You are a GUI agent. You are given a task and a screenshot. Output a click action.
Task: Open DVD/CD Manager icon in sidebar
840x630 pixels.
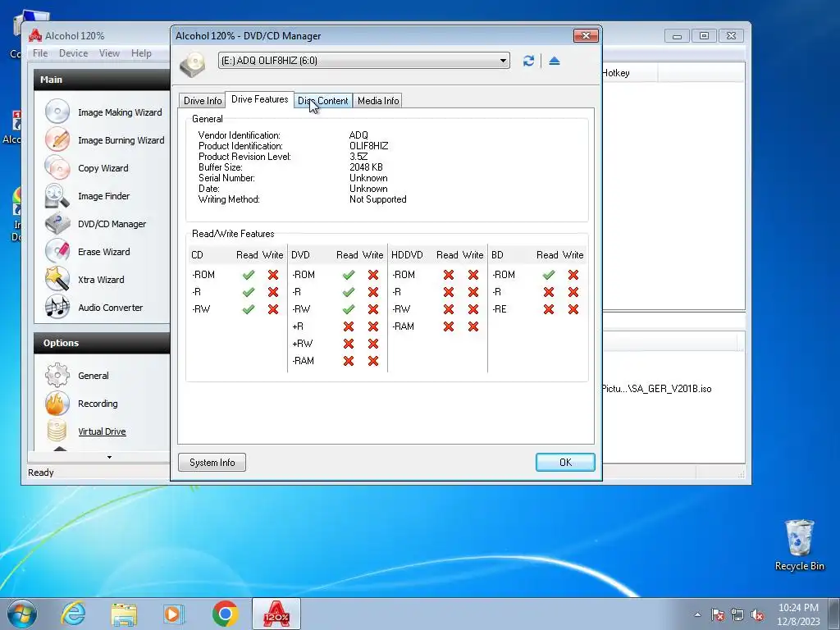57,223
